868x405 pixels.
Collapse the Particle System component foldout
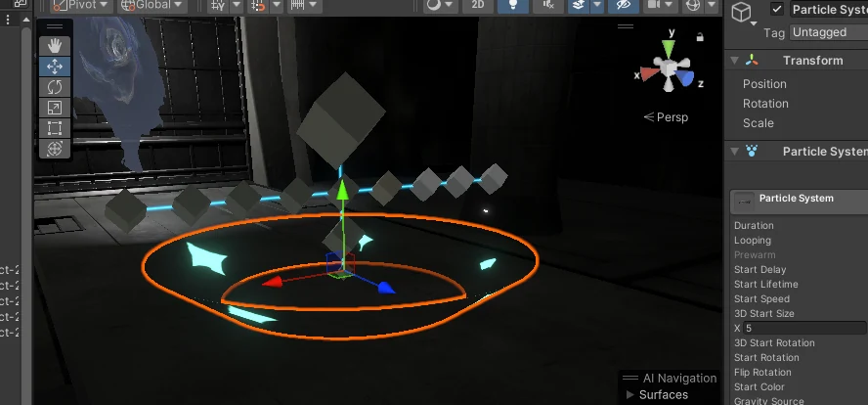735,152
